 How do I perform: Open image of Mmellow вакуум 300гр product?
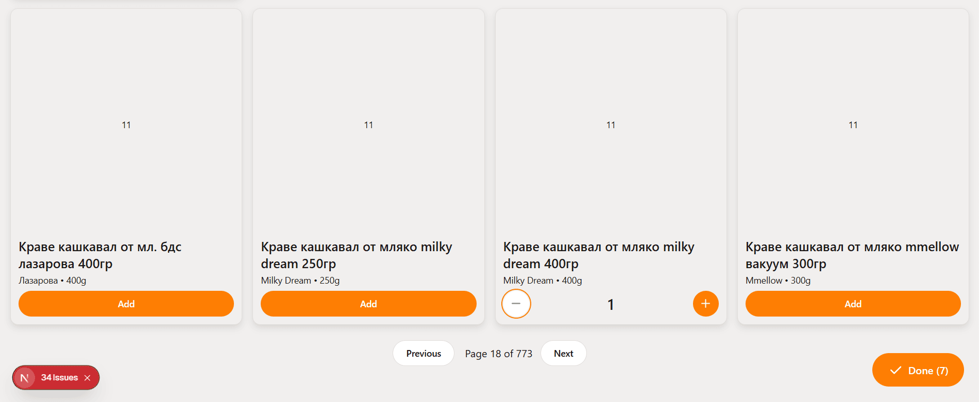[x=853, y=125]
